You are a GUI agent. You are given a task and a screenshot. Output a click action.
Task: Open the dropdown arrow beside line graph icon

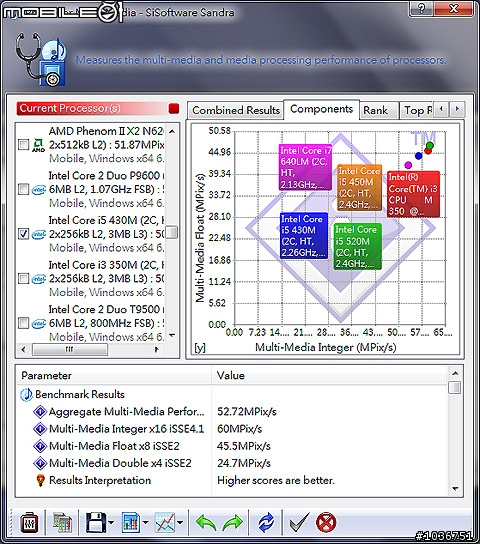180,522
